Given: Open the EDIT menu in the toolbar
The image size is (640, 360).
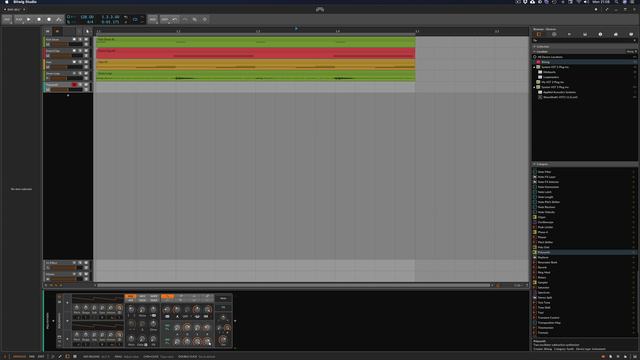Looking at the screenshot, I should (x=164, y=19).
